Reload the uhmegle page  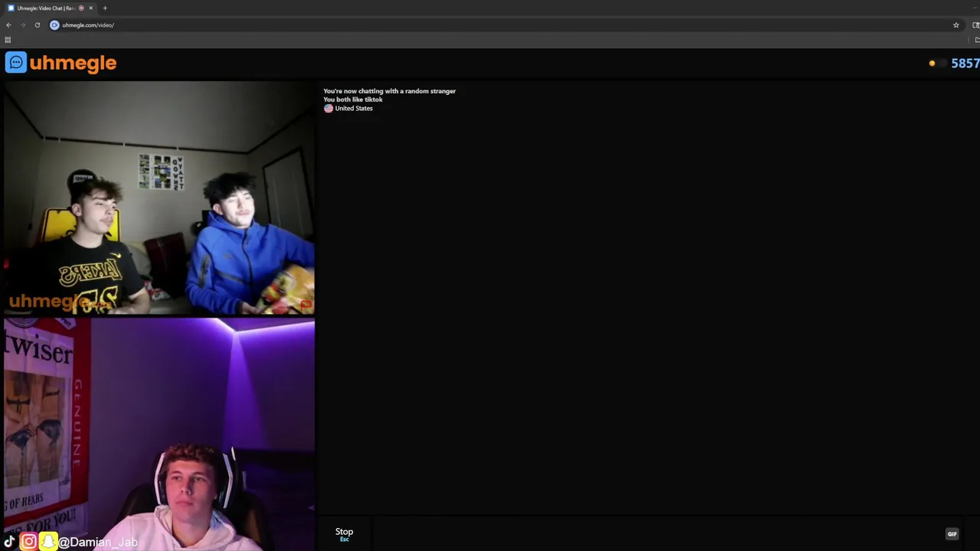pyautogui.click(x=37, y=25)
